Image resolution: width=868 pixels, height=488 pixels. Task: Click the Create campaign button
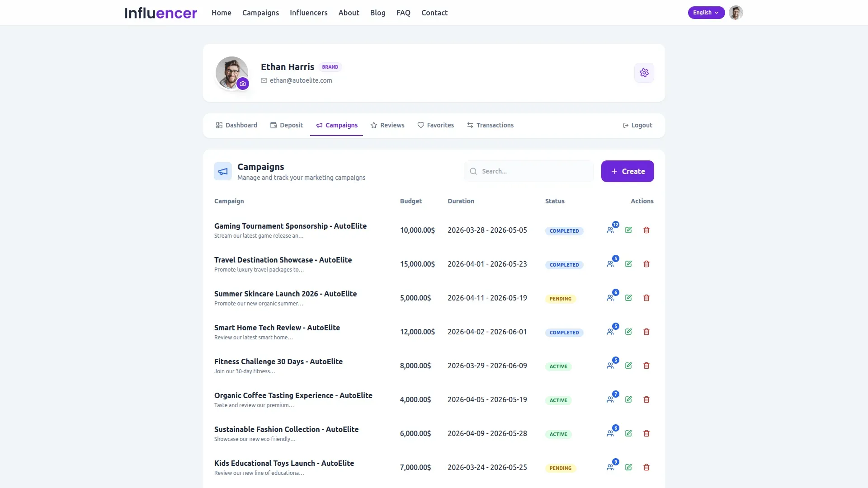point(627,171)
